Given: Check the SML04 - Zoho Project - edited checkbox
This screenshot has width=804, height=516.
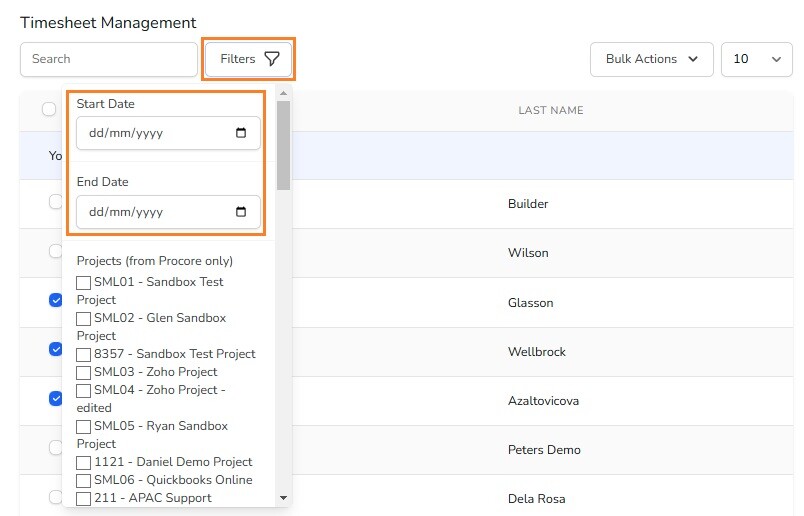Looking at the screenshot, I should click(x=83, y=390).
